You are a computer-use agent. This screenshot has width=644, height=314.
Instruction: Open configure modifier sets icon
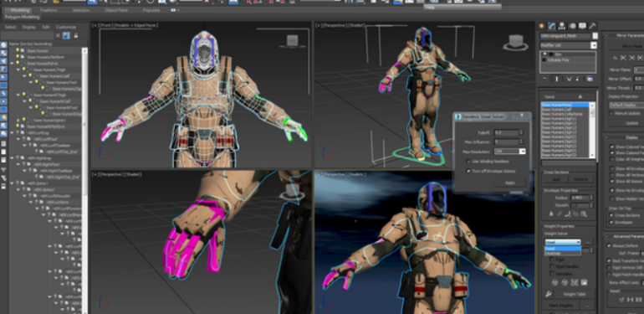click(590, 79)
